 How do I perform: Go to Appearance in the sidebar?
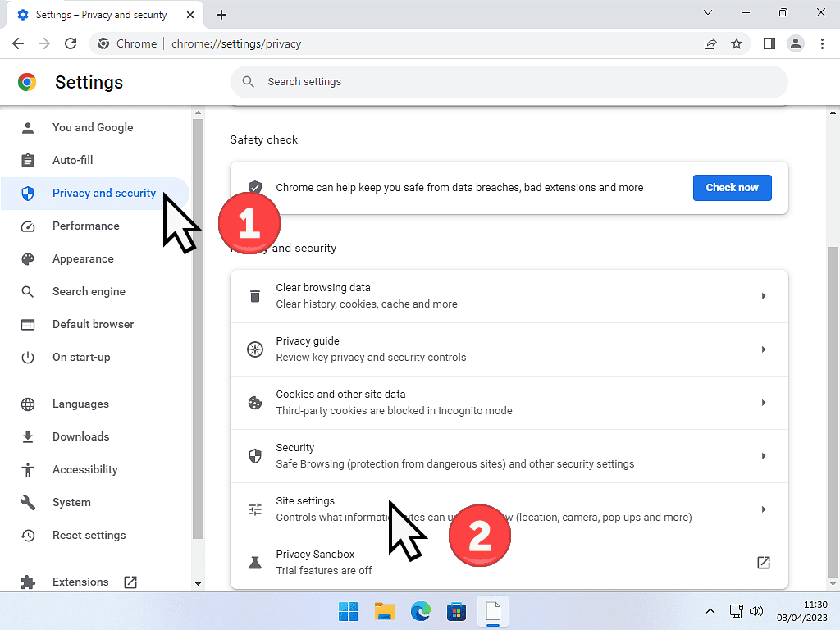pos(83,258)
